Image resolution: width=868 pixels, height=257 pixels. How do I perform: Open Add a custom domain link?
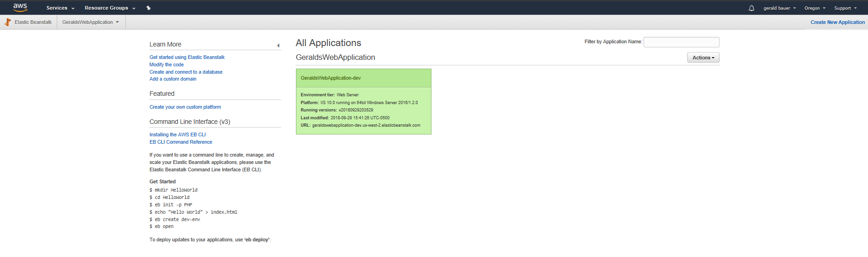click(x=173, y=79)
